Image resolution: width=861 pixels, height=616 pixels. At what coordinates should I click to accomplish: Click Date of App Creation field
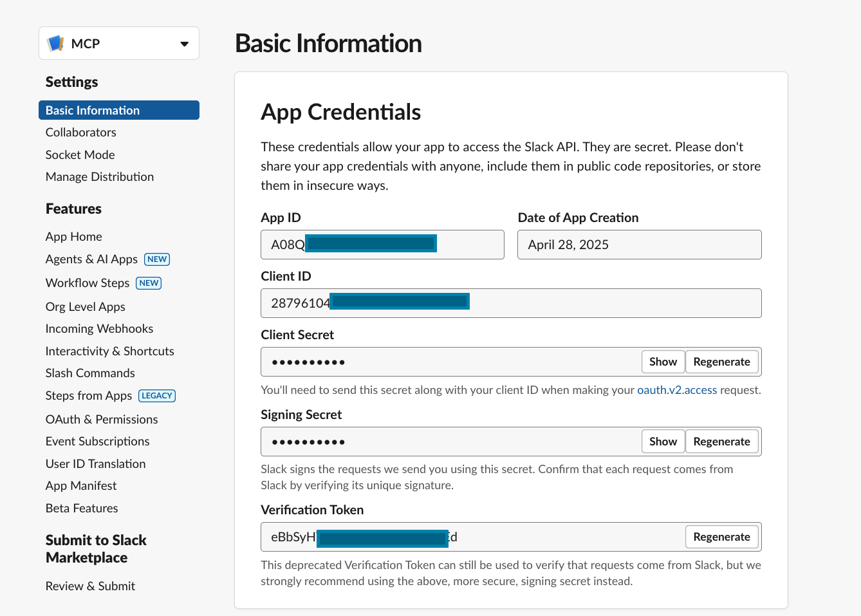point(640,245)
